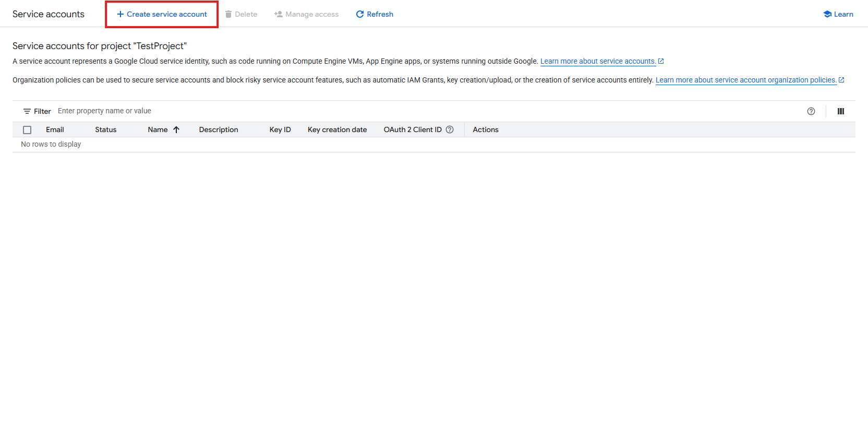Viewport: 868px width, 437px height.
Task: Click the Key ID column header
Action: [280, 129]
